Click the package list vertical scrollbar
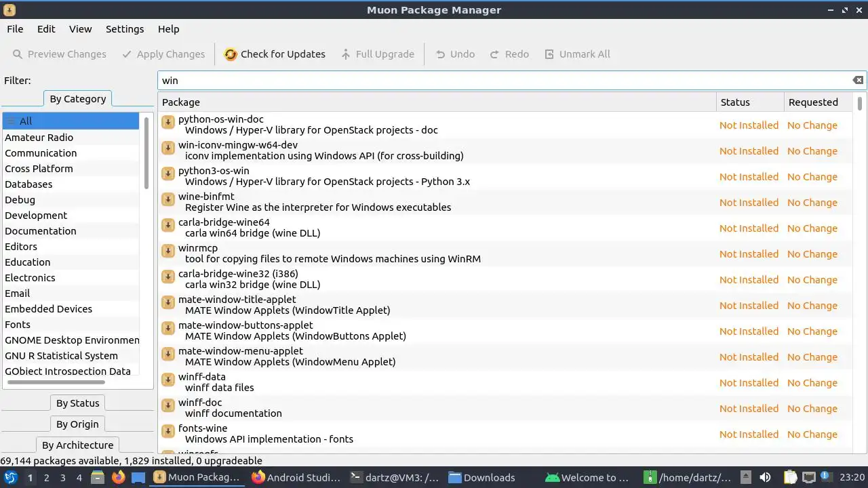The width and height of the screenshot is (868, 488). coord(860,104)
